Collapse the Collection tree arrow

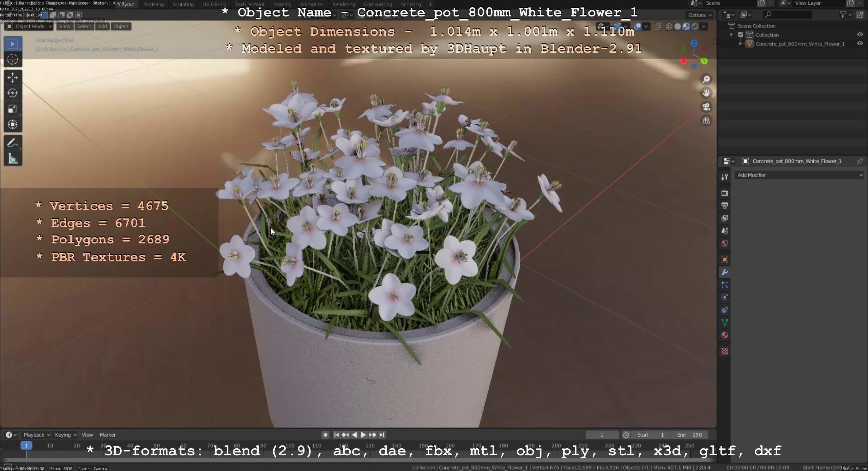[731, 35]
